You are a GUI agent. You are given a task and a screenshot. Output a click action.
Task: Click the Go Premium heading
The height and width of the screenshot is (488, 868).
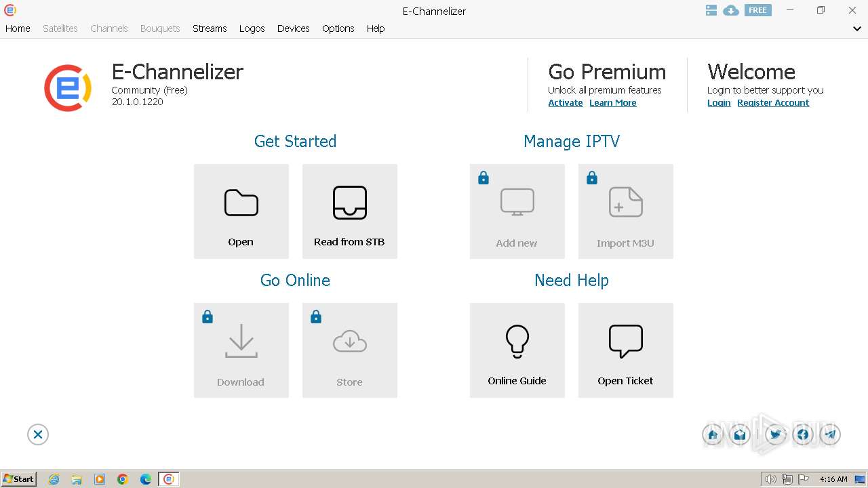(x=607, y=72)
